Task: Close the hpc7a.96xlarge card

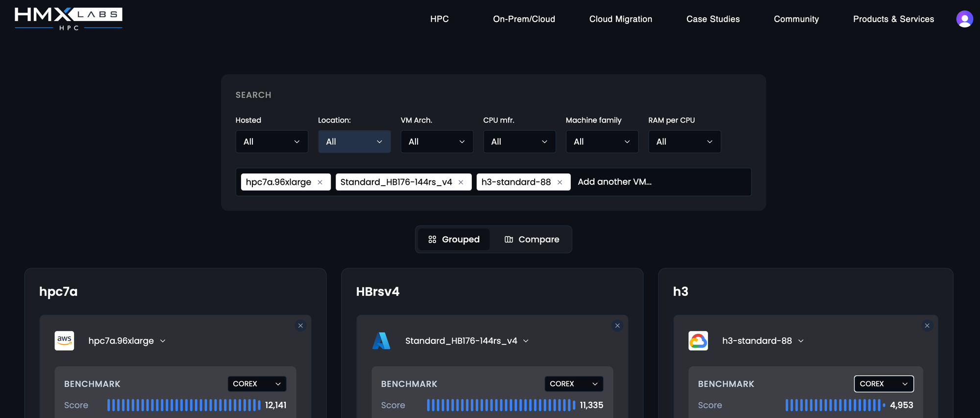Action: [x=300, y=326]
